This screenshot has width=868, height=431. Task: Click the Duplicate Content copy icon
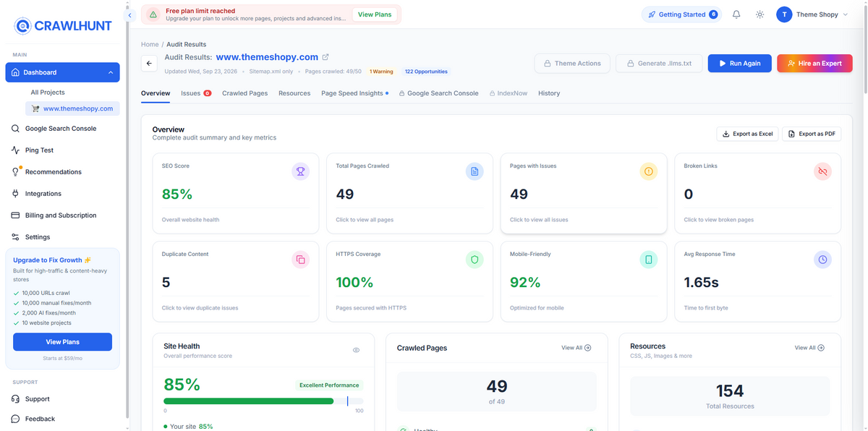click(x=300, y=260)
